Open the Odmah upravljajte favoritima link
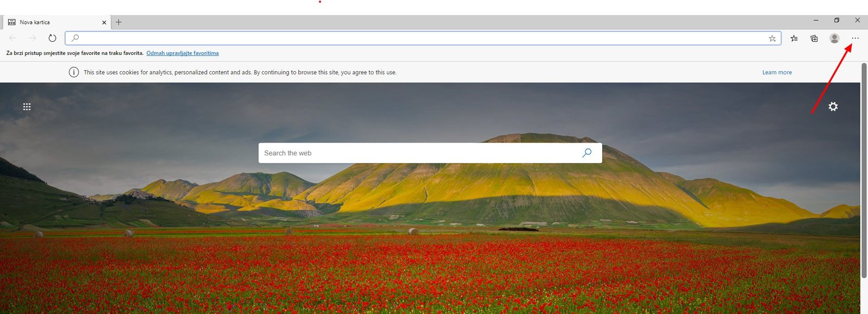The width and height of the screenshot is (868, 314). pyautogui.click(x=182, y=53)
